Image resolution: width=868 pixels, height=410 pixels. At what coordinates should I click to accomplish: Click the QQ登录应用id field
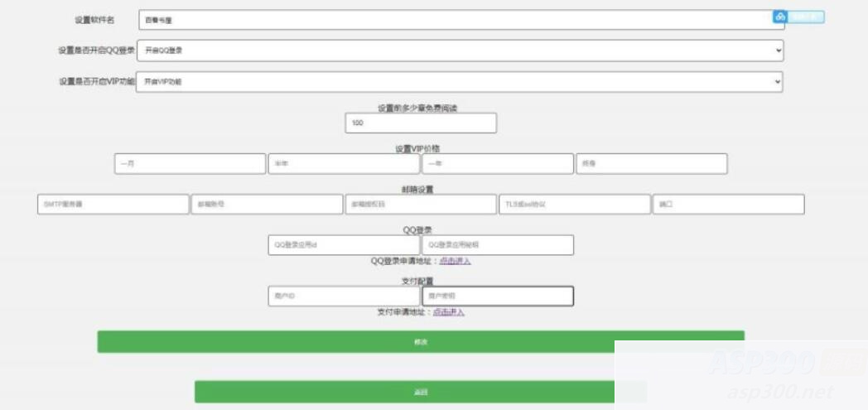(x=344, y=245)
